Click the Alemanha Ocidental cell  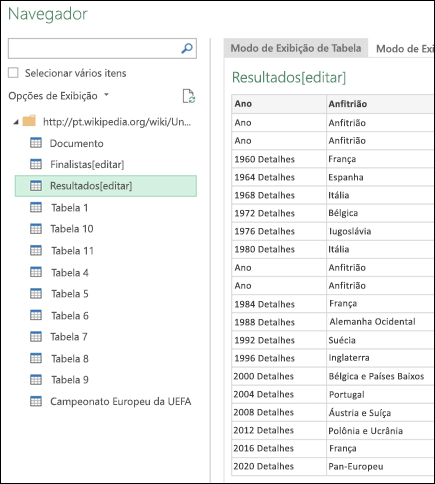[380, 322]
